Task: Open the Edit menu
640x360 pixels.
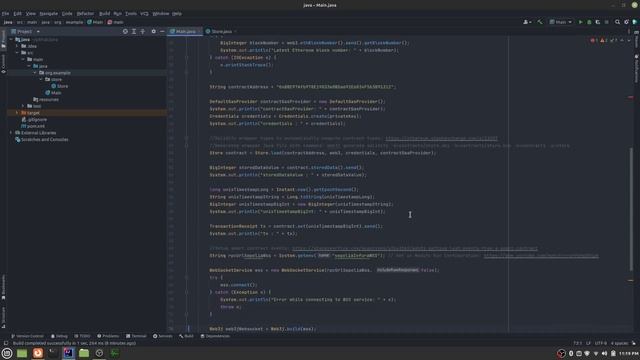Action: tap(18, 13)
